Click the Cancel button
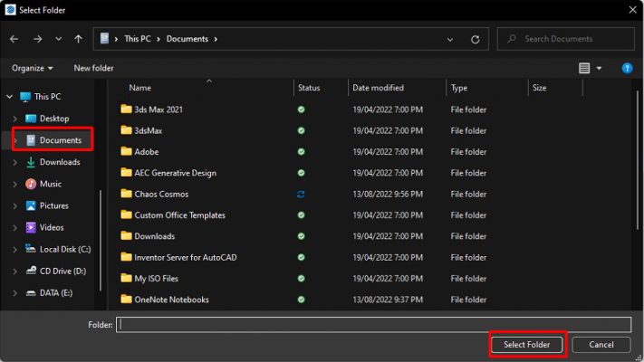 [x=601, y=345]
